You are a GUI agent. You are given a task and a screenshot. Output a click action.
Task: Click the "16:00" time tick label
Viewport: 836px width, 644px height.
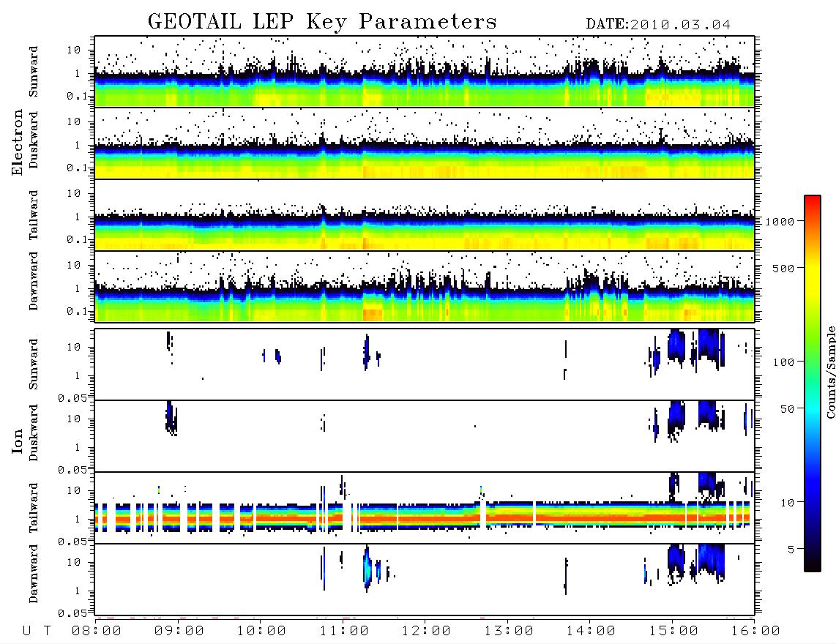(x=755, y=631)
